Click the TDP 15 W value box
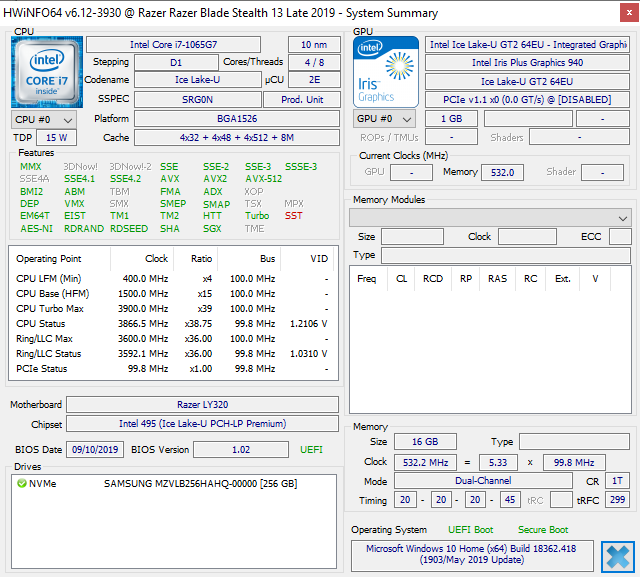 click(x=57, y=138)
